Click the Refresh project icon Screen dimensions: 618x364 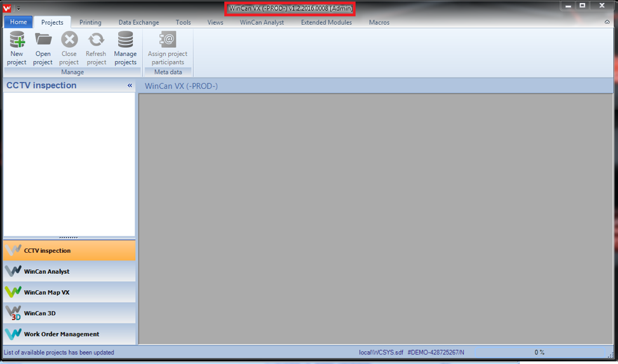pyautogui.click(x=96, y=39)
